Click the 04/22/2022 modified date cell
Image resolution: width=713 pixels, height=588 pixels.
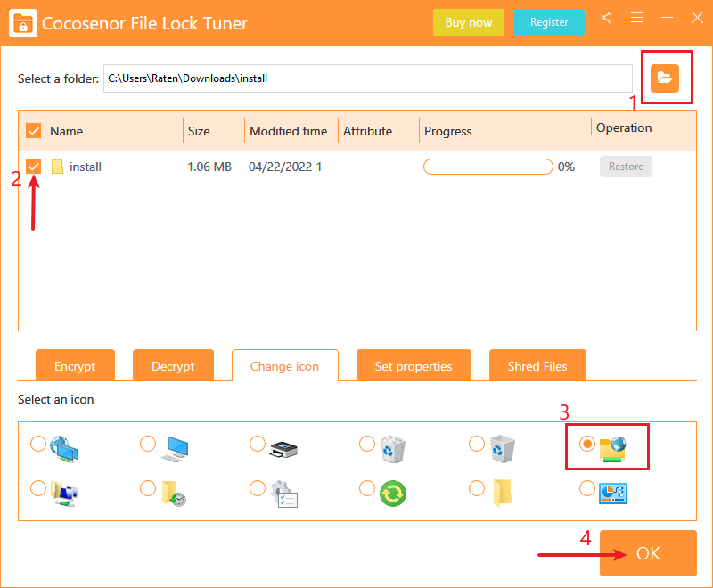(285, 167)
